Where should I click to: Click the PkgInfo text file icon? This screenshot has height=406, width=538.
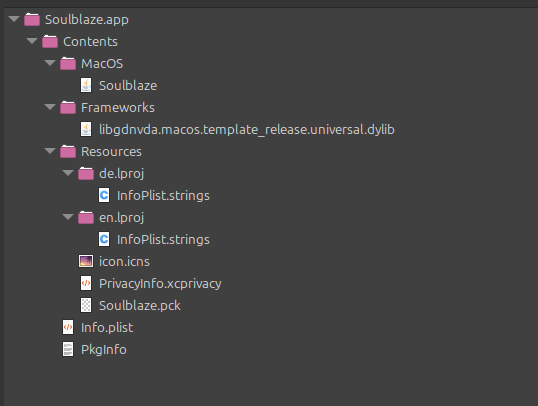[x=68, y=349]
